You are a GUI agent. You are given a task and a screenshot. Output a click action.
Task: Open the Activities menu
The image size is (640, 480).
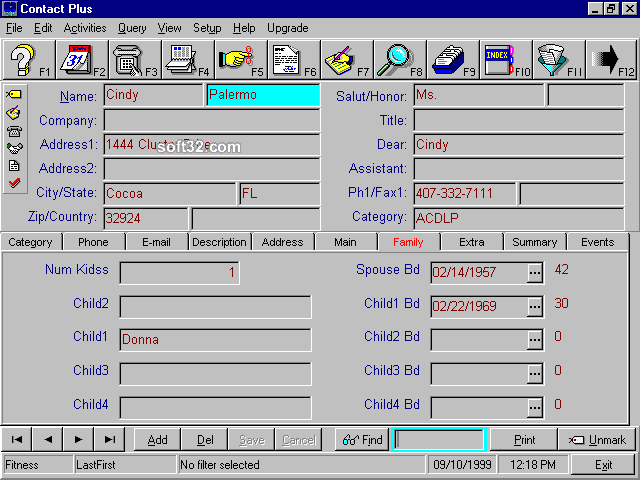(85, 28)
